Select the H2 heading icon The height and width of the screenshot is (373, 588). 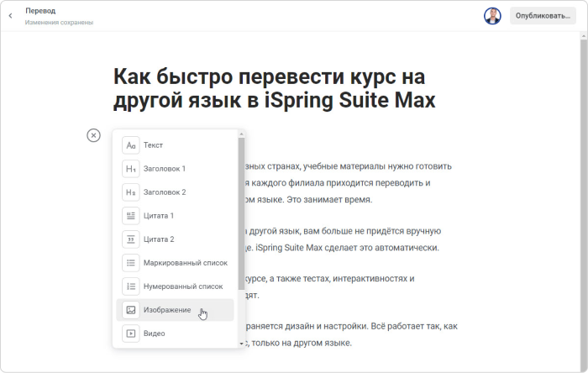[x=130, y=192]
